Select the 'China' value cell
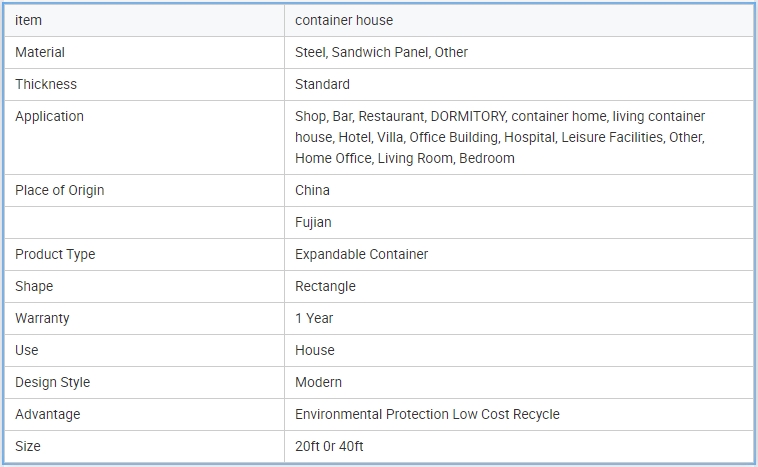 [312, 190]
